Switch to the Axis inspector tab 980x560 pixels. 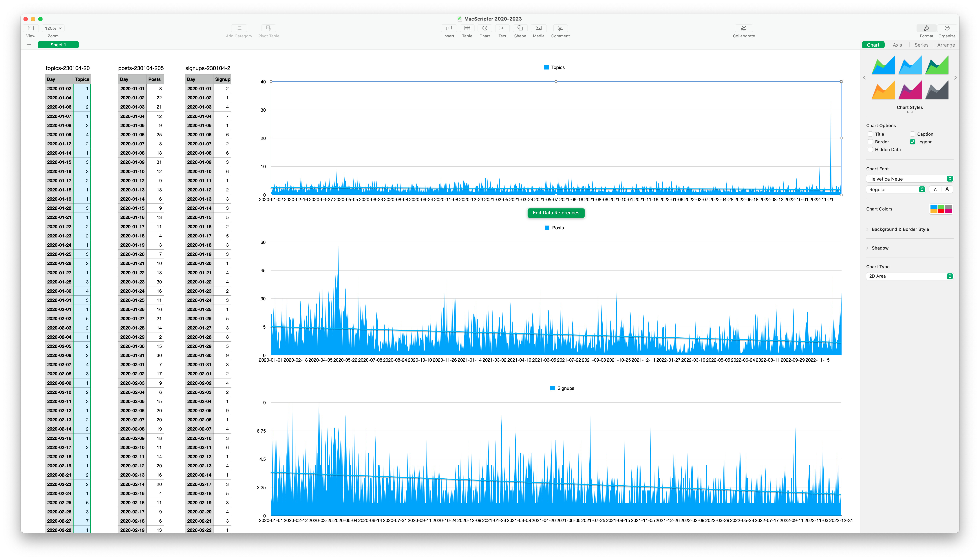[x=897, y=45]
